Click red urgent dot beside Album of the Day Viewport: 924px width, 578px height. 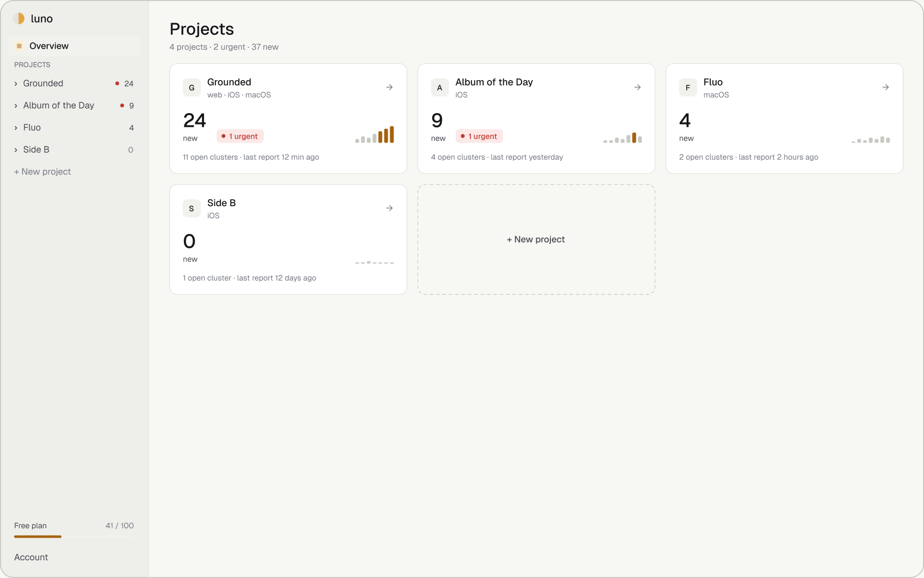(122, 105)
